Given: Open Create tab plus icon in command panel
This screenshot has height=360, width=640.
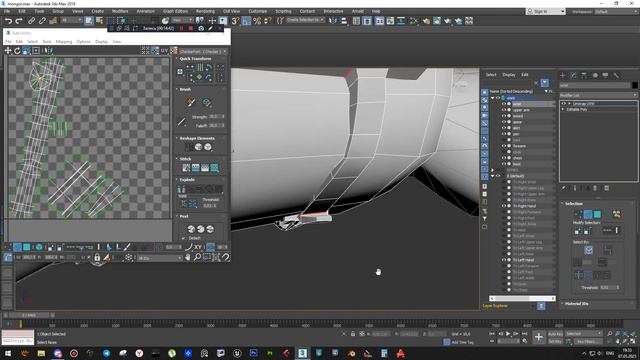Looking at the screenshot, I should pyautogui.click(x=562, y=75).
